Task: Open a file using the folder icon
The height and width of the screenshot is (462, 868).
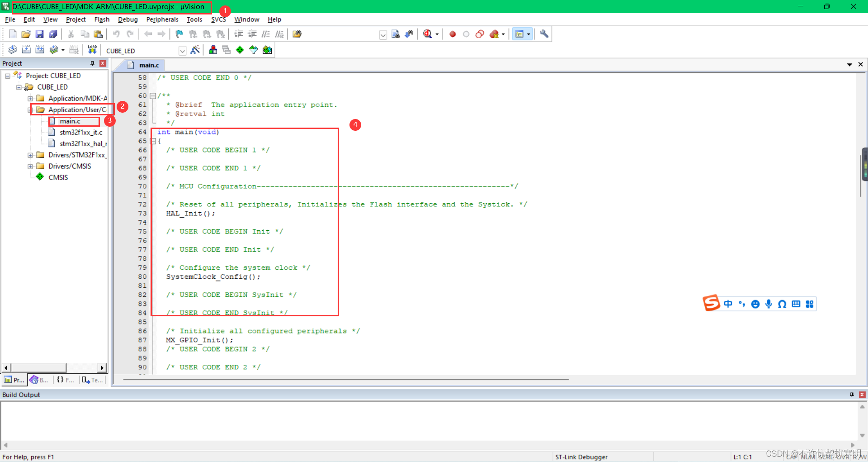Action: coord(26,34)
